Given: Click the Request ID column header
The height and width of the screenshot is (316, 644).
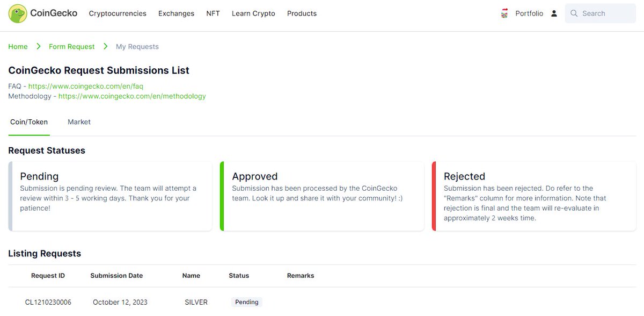Looking at the screenshot, I should (48, 276).
